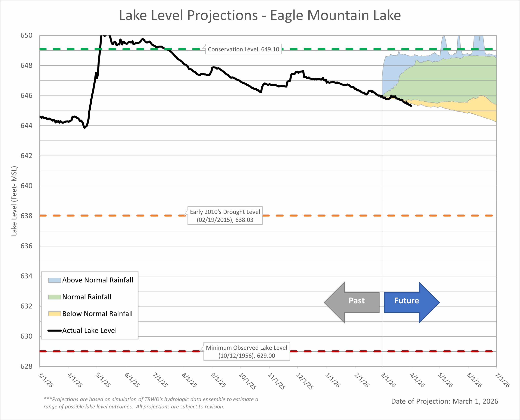Click the Above Normal Rainfall legend swatch
The width and height of the screenshot is (520, 420).
pyautogui.click(x=54, y=280)
